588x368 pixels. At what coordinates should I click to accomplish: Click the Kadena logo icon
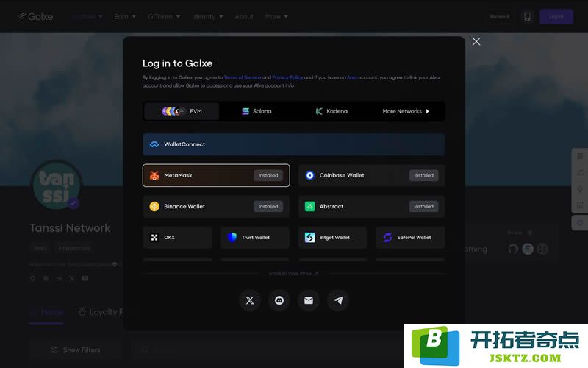(x=319, y=111)
